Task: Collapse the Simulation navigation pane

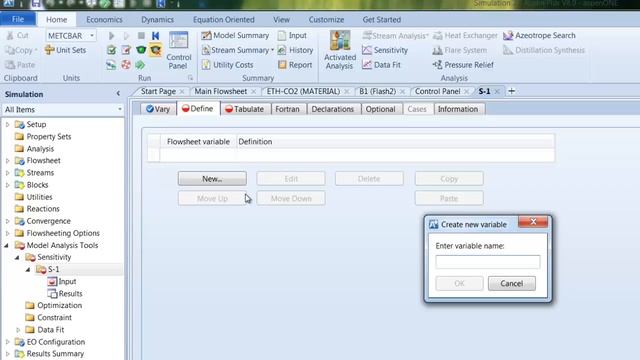Action: (118, 94)
